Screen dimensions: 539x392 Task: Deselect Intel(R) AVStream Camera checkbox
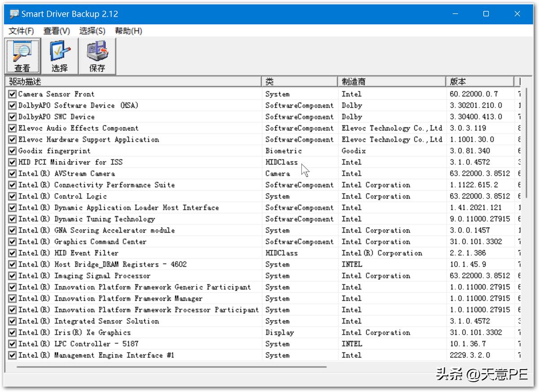click(13, 174)
